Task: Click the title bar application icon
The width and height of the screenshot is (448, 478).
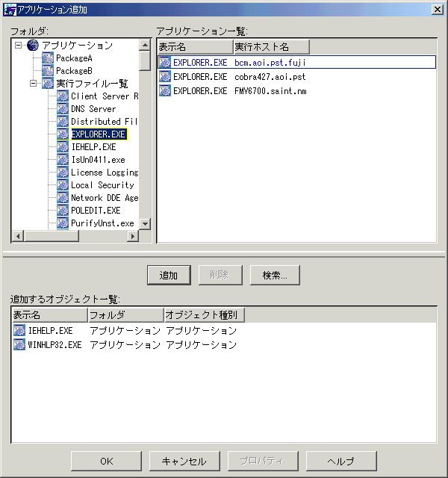Action: click(10, 10)
